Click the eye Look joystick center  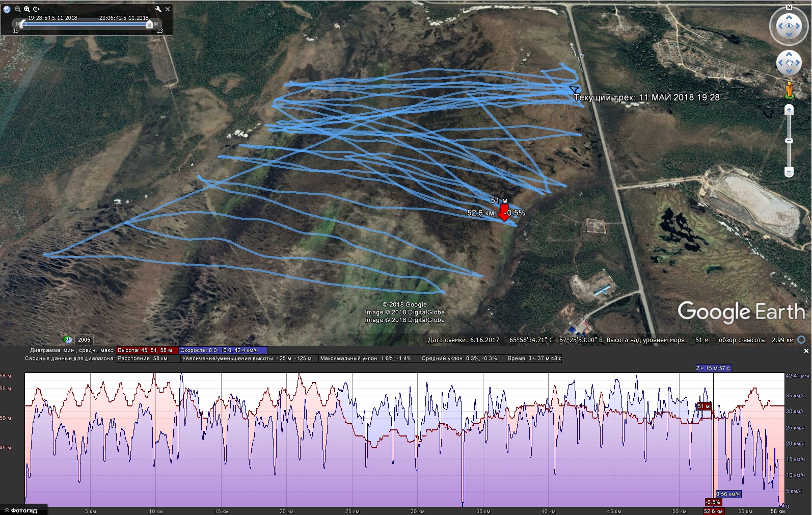click(x=789, y=26)
